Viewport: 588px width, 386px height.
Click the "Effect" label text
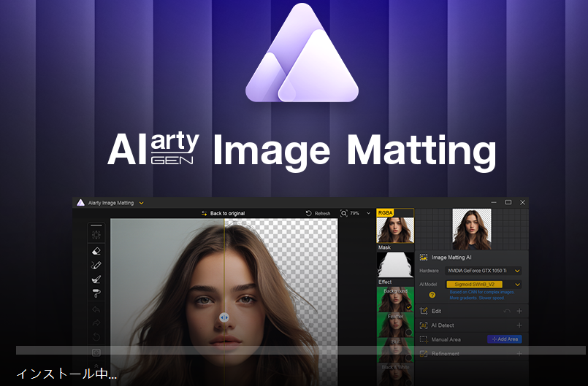point(385,282)
